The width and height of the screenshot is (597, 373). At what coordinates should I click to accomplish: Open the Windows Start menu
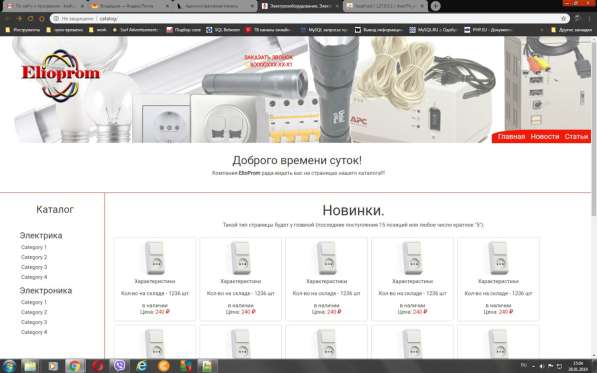click(x=9, y=366)
